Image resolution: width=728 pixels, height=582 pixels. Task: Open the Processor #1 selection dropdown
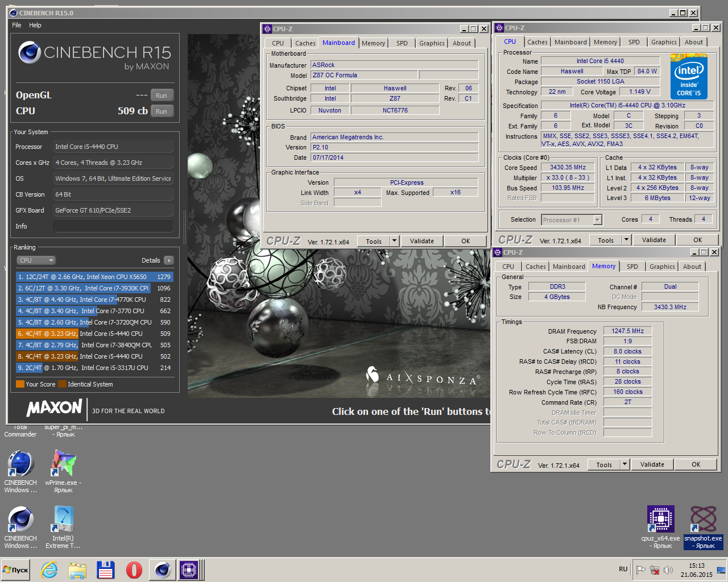[572, 220]
